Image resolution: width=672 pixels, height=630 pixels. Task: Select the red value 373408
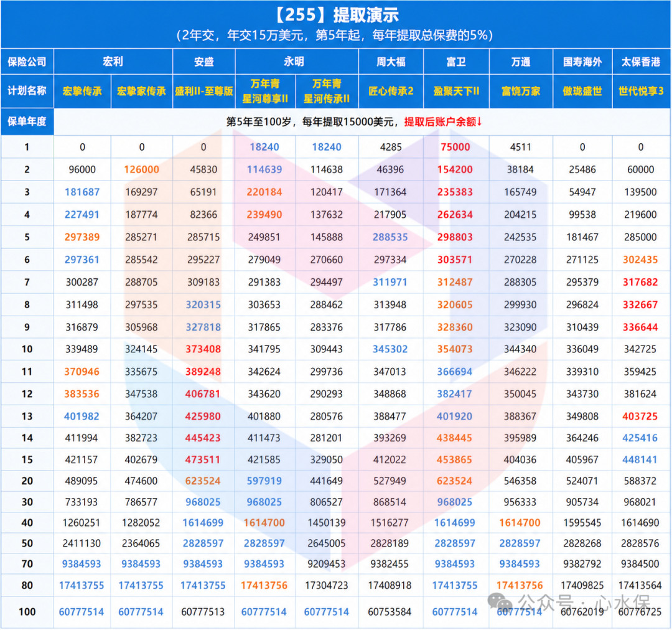203,349
